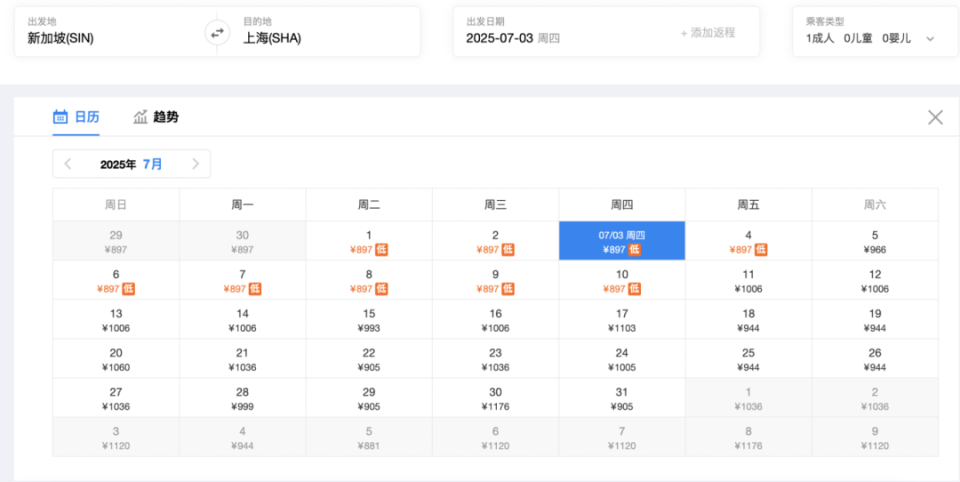Select July 7 low fare date
960x482 pixels.
coord(242,280)
